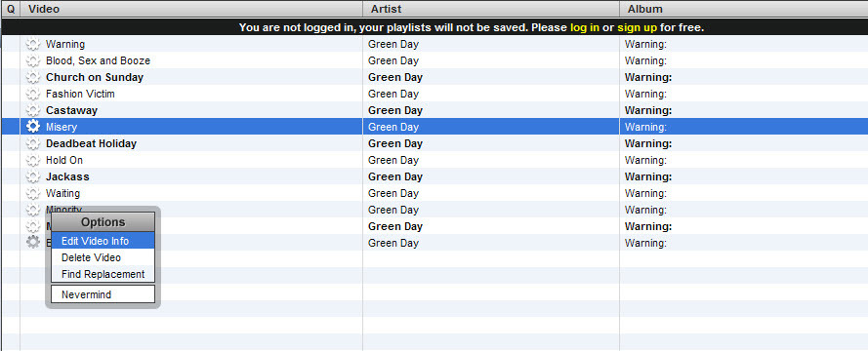868x351 pixels.
Task: Open gear options for Deadbeat Holiday
Action: click(x=33, y=143)
